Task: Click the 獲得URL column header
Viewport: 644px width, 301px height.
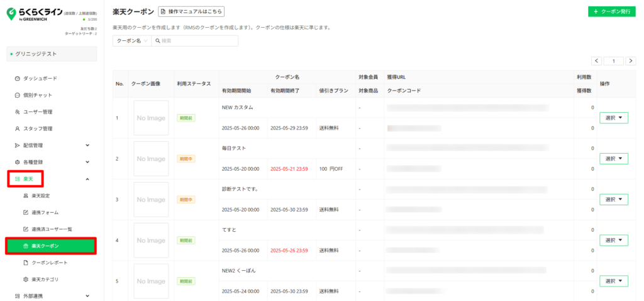Action: click(396, 77)
